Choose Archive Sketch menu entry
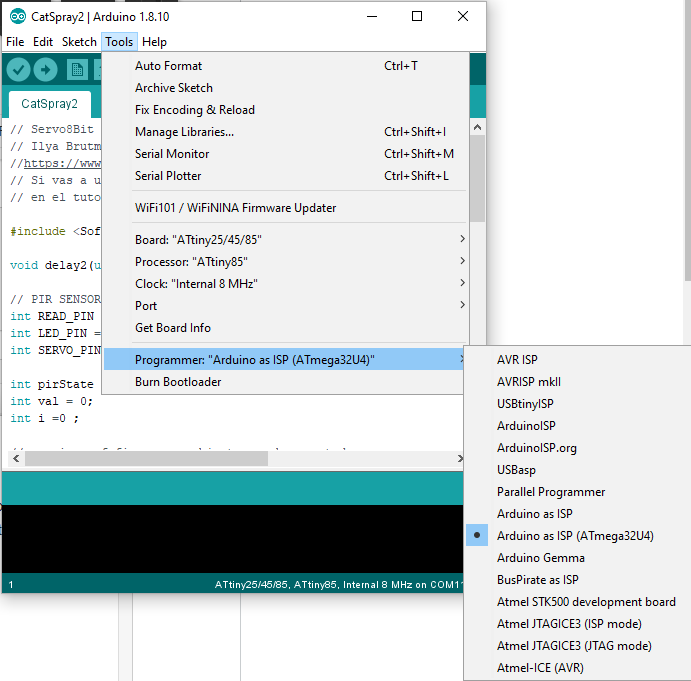The height and width of the screenshot is (681, 691). click(285, 88)
